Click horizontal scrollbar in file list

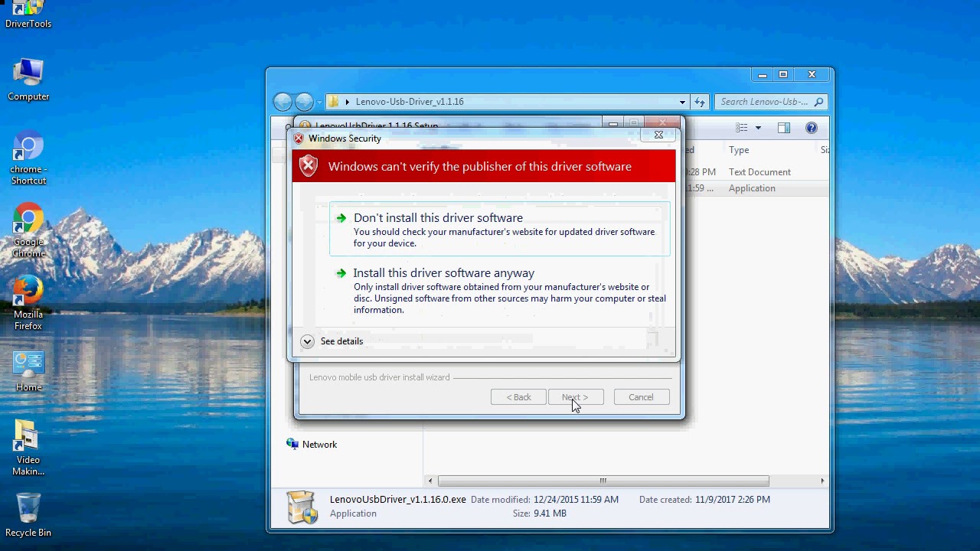pyautogui.click(x=603, y=481)
